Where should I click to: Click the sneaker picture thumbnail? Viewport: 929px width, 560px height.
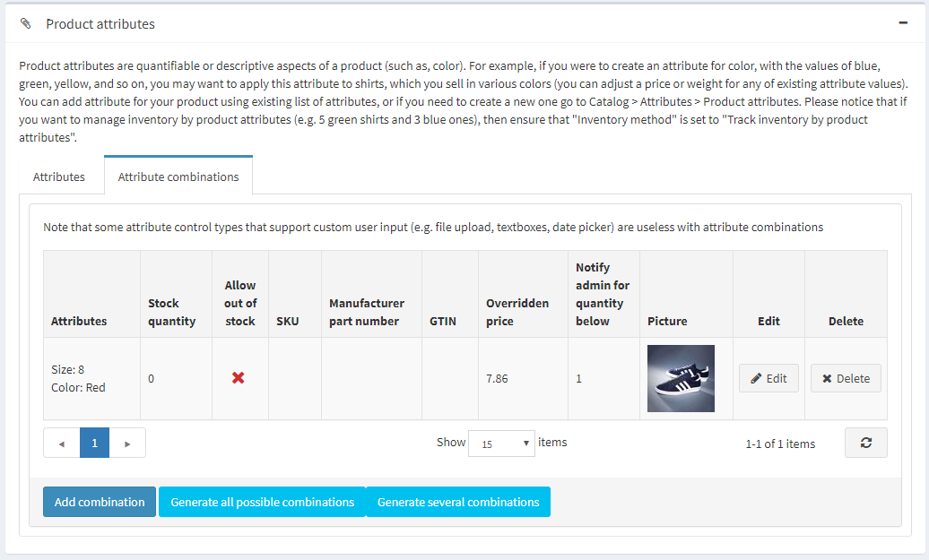pos(681,378)
